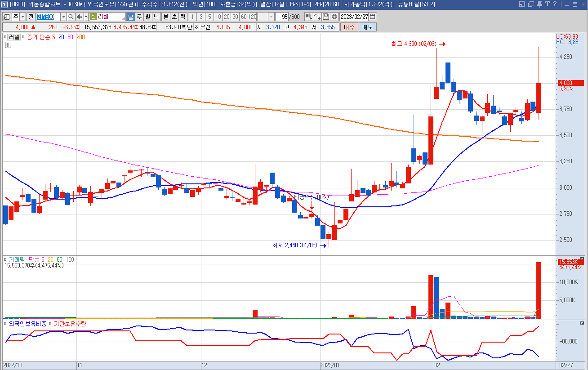Choose the 10 interval button
This screenshot has height=370, width=588.
coord(218,17)
